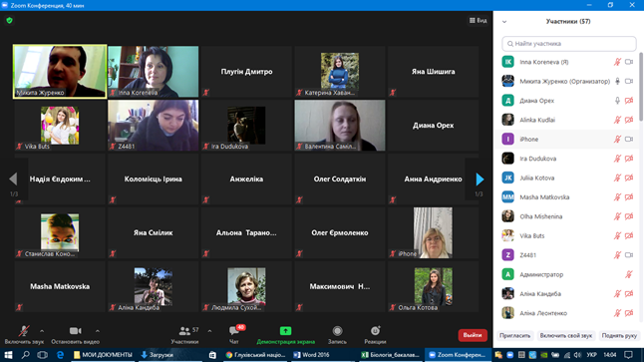Toggle microphone icon next to Inna Koreneva
Screen dimensions: 644x362
(617, 62)
